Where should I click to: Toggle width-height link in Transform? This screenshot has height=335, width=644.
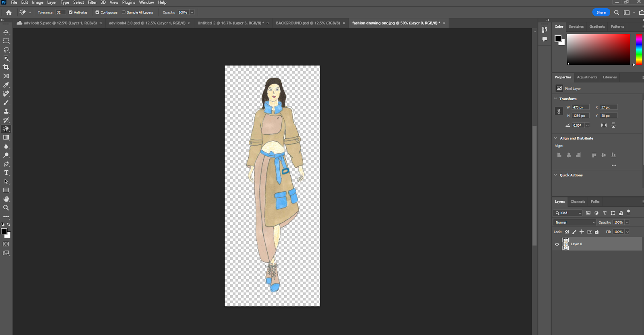[x=559, y=111]
